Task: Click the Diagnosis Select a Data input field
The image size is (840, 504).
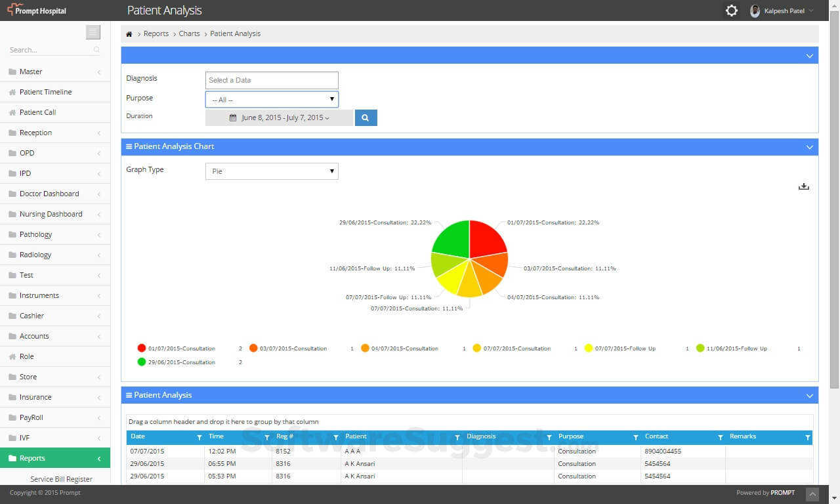Action: (x=271, y=79)
